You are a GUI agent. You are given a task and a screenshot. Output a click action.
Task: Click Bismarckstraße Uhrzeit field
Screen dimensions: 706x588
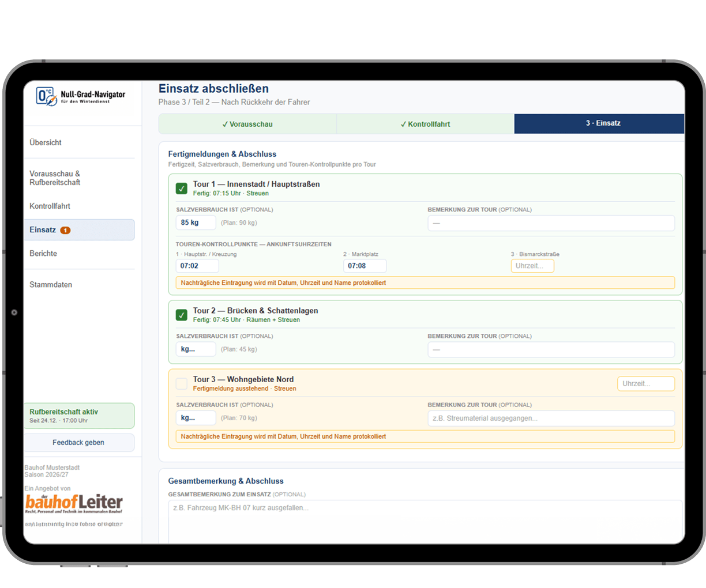532,266
